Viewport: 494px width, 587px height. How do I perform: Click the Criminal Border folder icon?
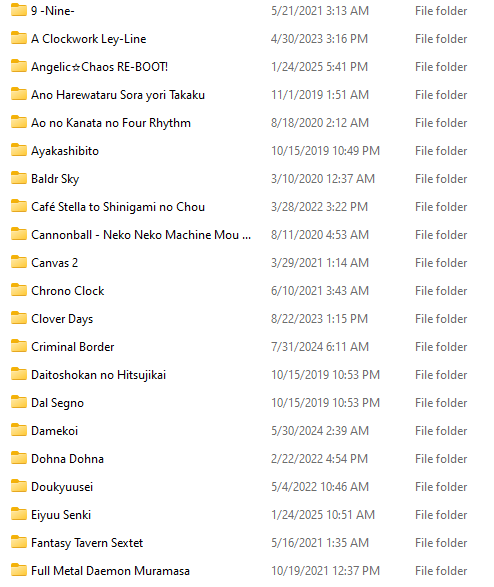tap(19, 346)
